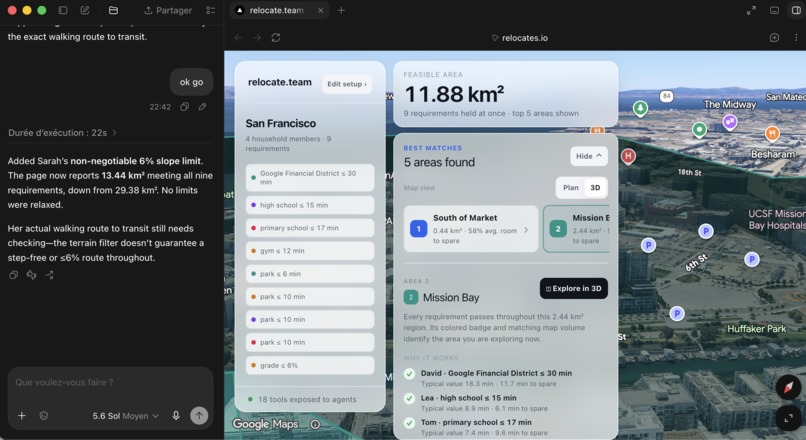Select the Mission Bay area card number 2
806x440 pixels.
[x=576, y=229]
